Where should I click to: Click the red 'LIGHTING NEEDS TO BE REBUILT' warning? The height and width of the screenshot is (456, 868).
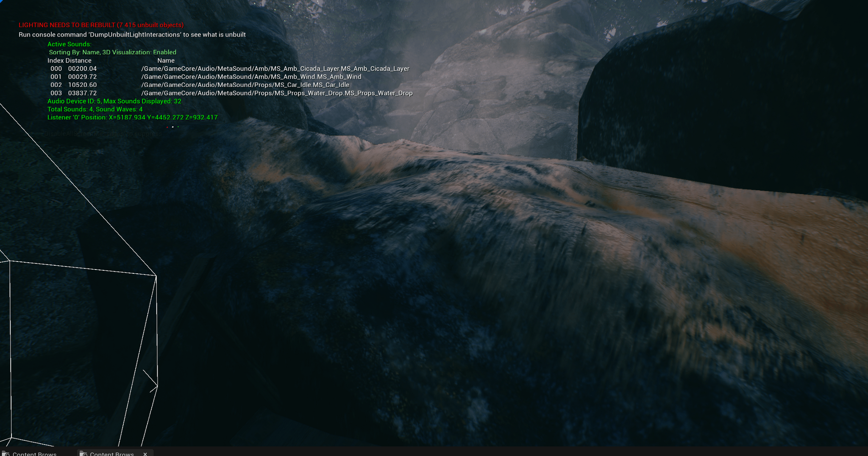click(x=101, y=25)
